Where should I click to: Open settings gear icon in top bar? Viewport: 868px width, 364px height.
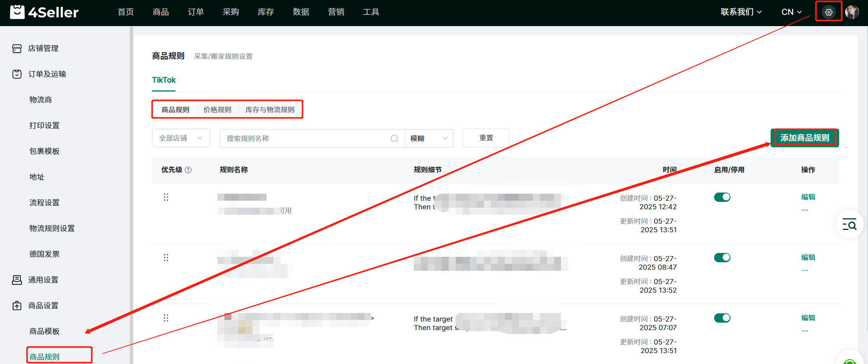(x=828, y=12)
